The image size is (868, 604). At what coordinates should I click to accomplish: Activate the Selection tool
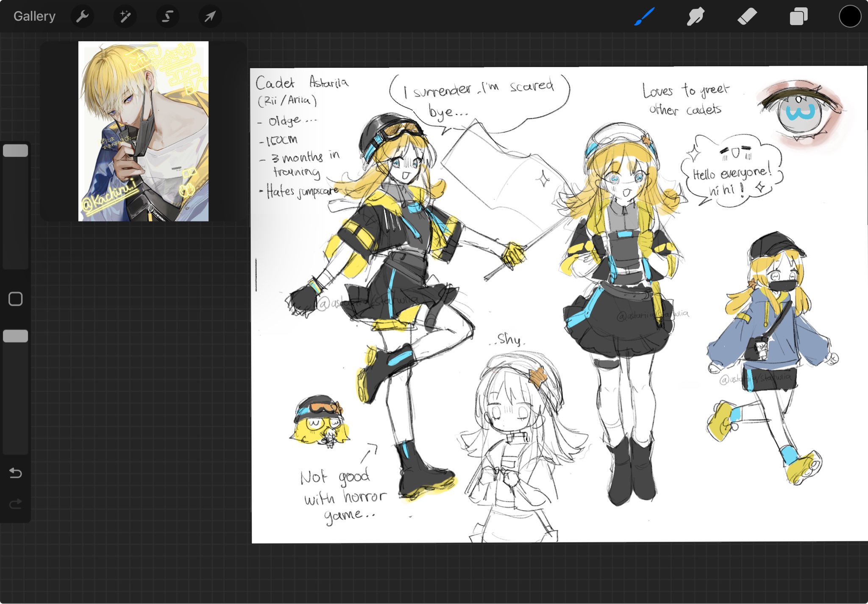(x=168, y=17)
